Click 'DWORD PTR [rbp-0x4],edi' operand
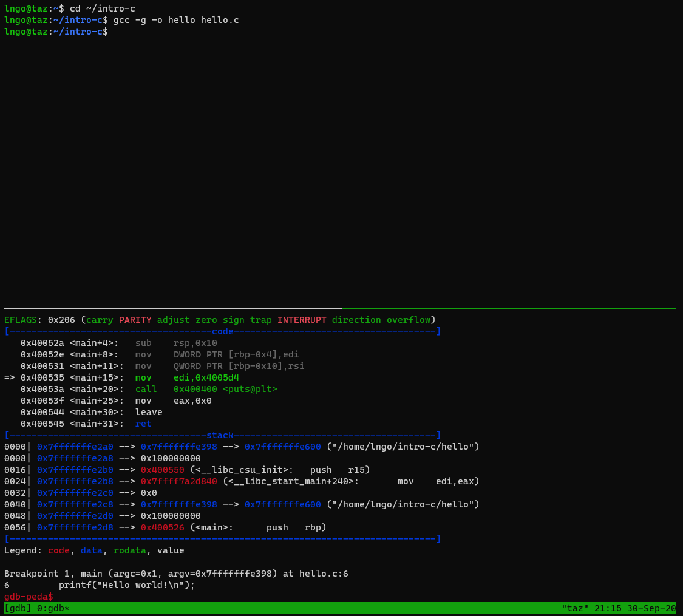The width and height of the screenshot is (683, 616). click(x=236, y=354)
